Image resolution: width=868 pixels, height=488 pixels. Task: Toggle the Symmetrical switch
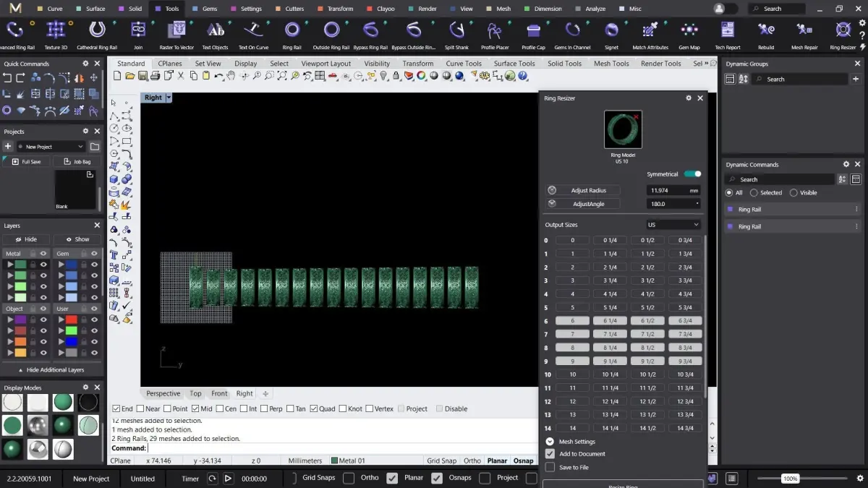692,174
